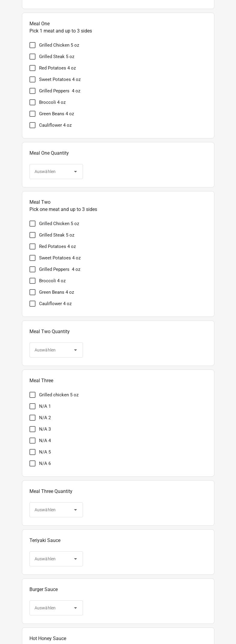Expand the Teriyaki Sauce dropdown
Viewport: 236px width, 644px height.
coord(56,559)
